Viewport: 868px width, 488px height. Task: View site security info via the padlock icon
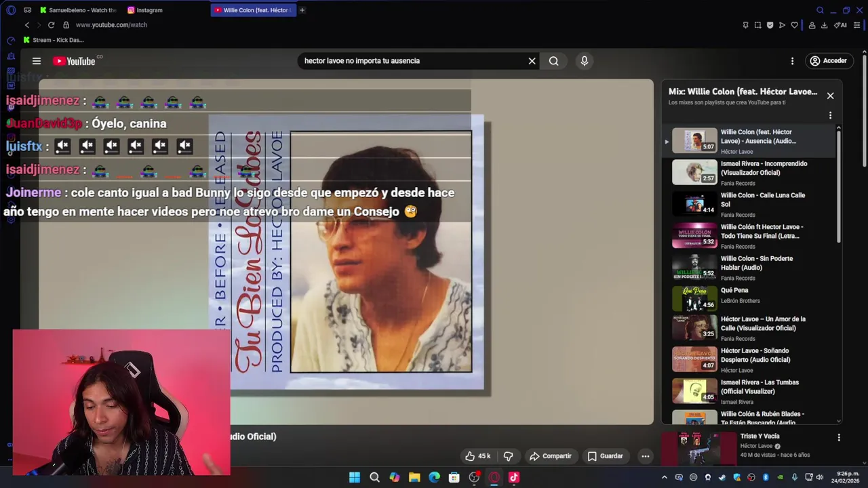[x=66, y=25]
